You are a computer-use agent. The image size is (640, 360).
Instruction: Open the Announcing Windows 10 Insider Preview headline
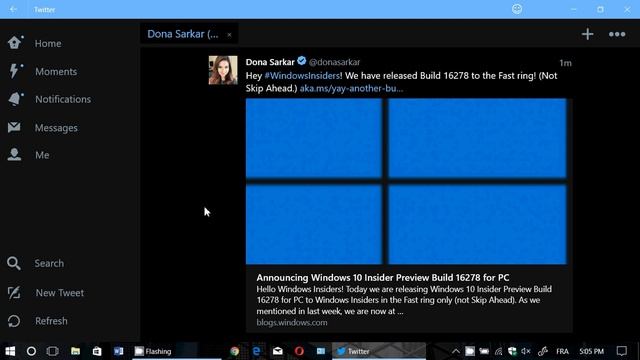coord(383,278)
